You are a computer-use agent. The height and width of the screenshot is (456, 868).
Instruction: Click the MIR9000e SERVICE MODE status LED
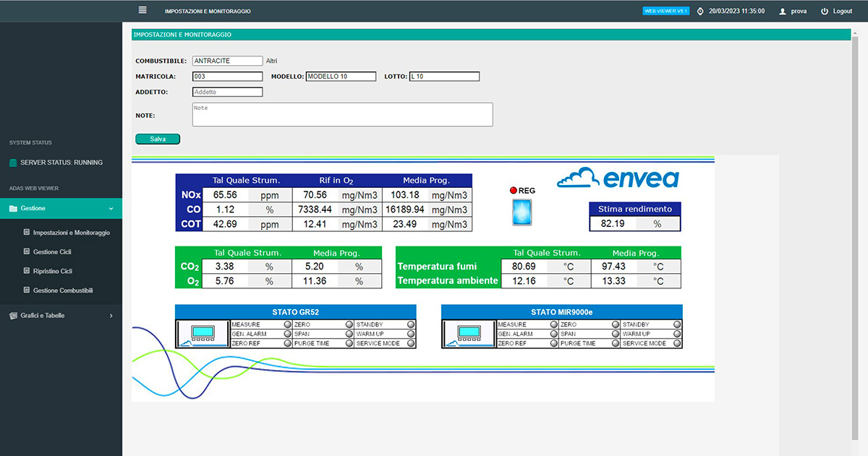pyautogui.click(x=677, y=344)
